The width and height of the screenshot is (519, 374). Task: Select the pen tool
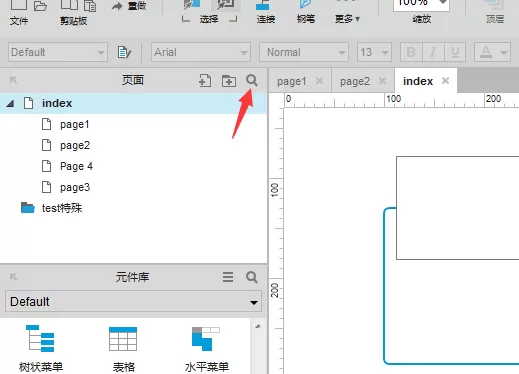pos(306,12)
